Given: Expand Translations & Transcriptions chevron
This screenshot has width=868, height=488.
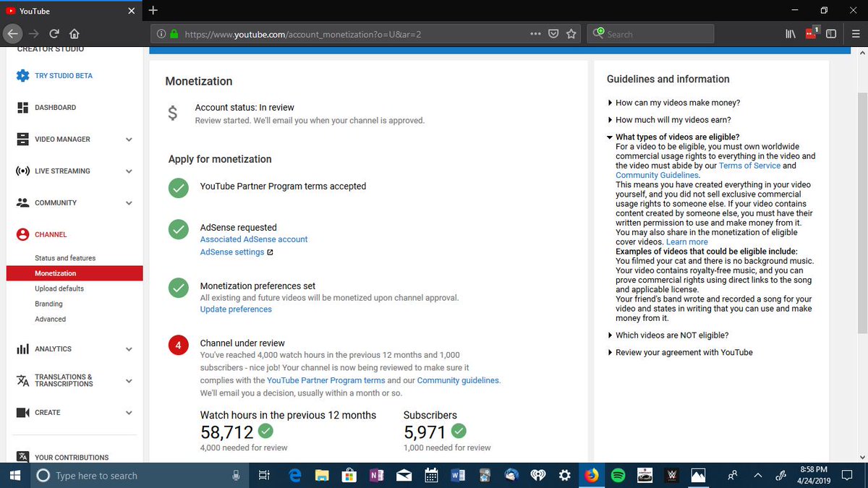Looking at the screenshot, I should [x=129, y=381].
